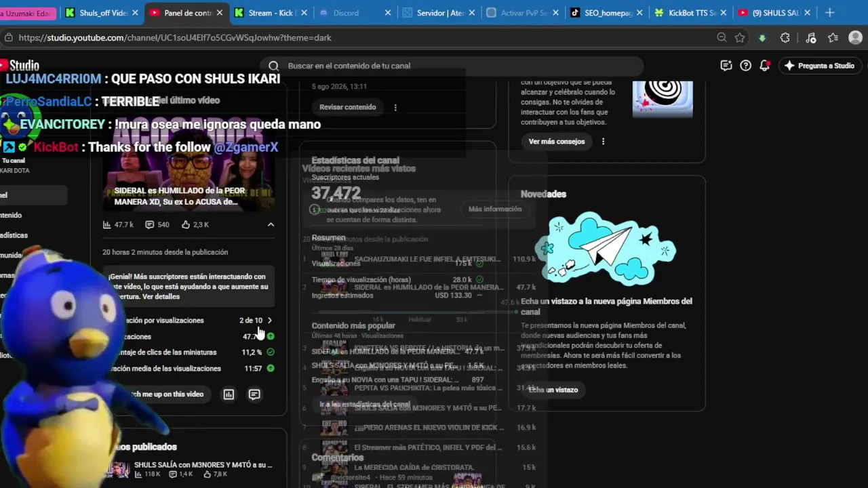This screenshot has width=868, height=488.
Task: Open the YouTube Studio logo
Action: (20, 66)
